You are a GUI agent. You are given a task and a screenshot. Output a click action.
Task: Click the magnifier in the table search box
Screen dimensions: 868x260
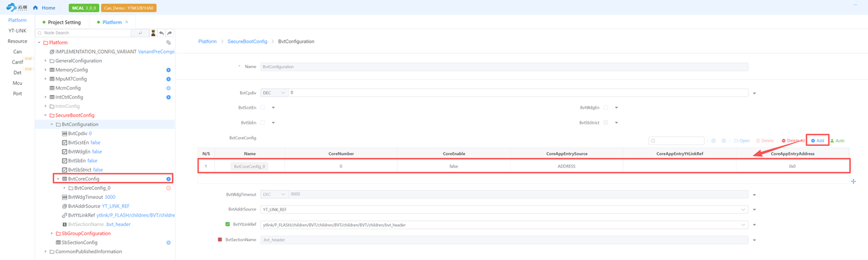point(653,141)
